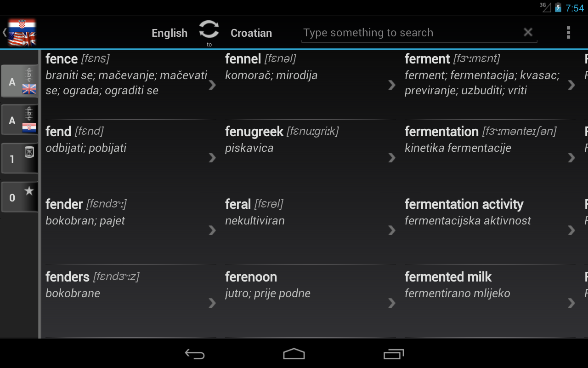This screenshot has height=368, width=588.
Task: Open the starred favorites tab
Action: coord(20,197)
